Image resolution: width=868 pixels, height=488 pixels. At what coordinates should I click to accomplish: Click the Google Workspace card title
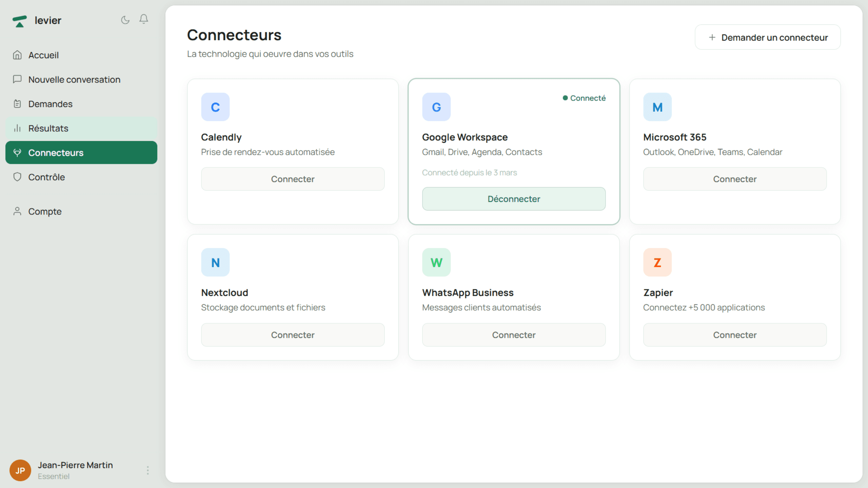coord(465,137)
